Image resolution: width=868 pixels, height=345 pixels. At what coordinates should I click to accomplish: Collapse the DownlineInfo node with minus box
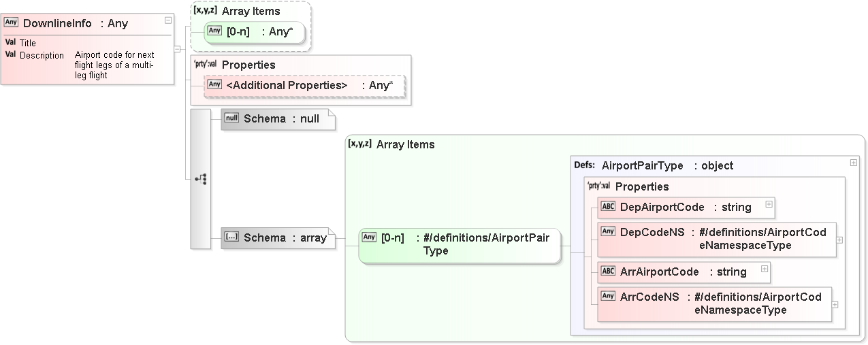[167, 20]
